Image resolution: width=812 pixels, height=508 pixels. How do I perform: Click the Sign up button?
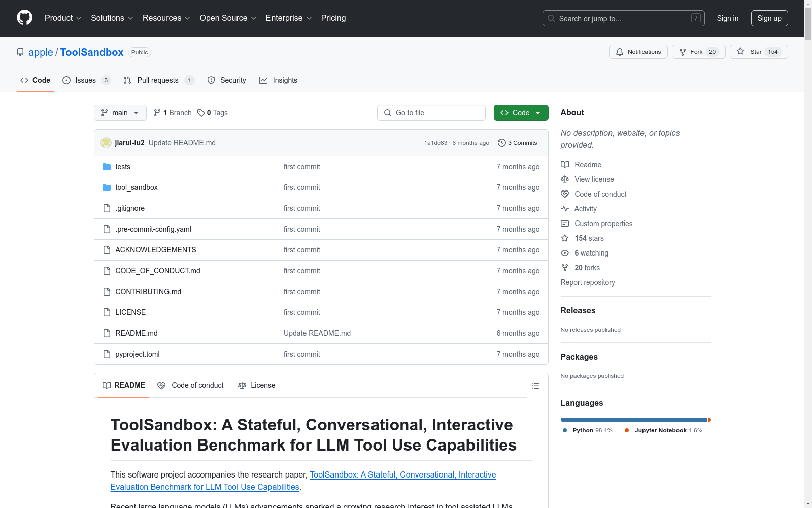pos(769,18)
